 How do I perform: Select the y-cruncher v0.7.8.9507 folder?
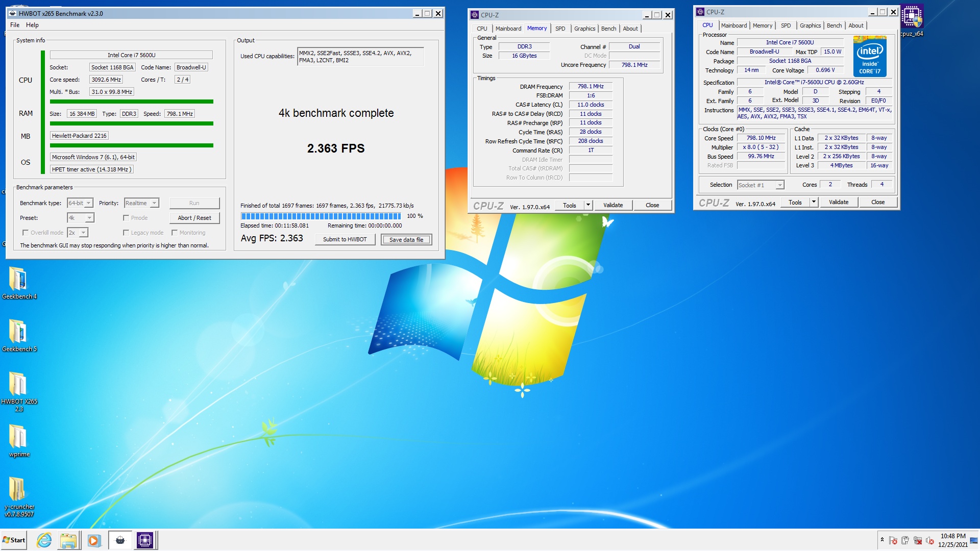[x=18, y=497]
